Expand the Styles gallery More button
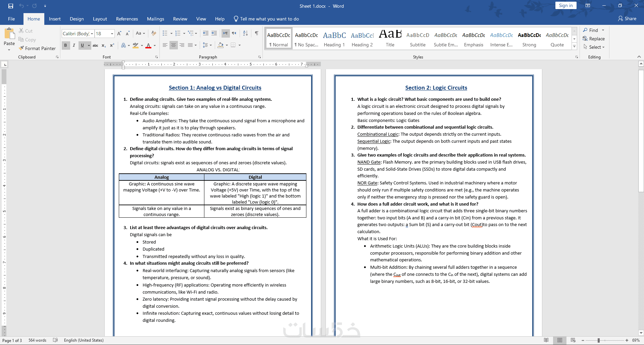 [x=575, y=47]
